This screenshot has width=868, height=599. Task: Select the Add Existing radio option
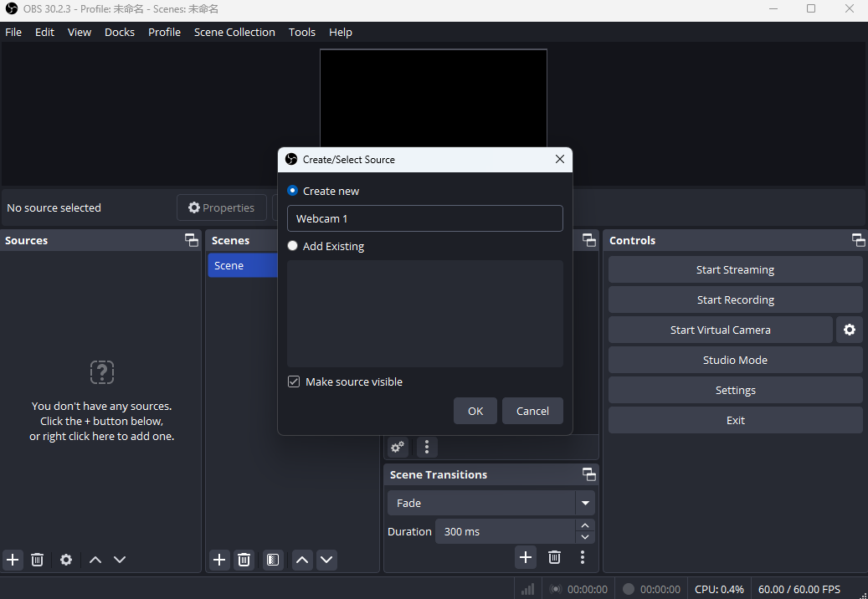pyautogui.click(x=293, y=246)
